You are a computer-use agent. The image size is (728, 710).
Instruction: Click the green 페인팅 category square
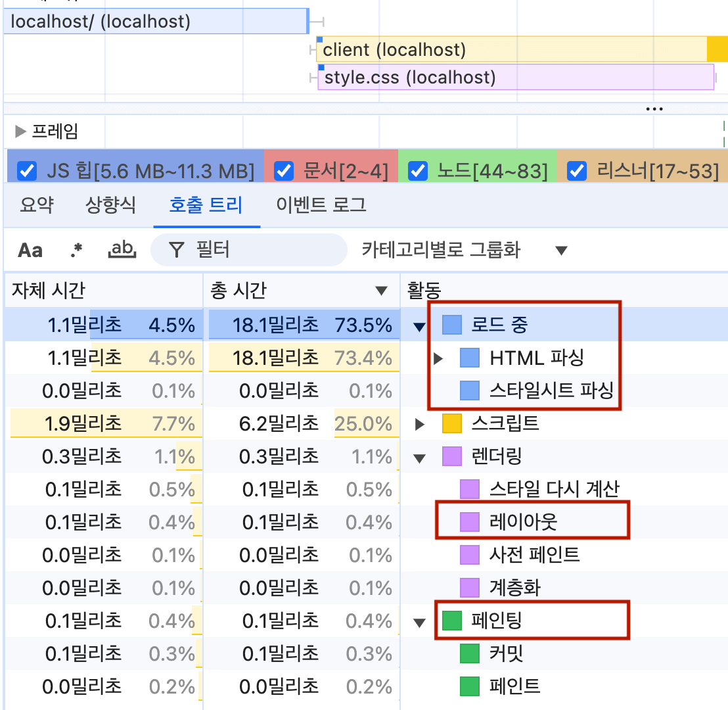point(452,621)
